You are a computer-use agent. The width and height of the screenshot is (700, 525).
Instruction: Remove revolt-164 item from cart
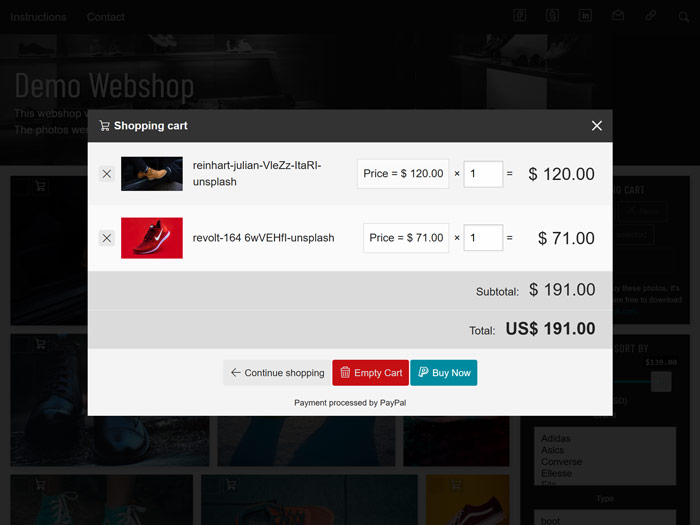pos(107,238)
